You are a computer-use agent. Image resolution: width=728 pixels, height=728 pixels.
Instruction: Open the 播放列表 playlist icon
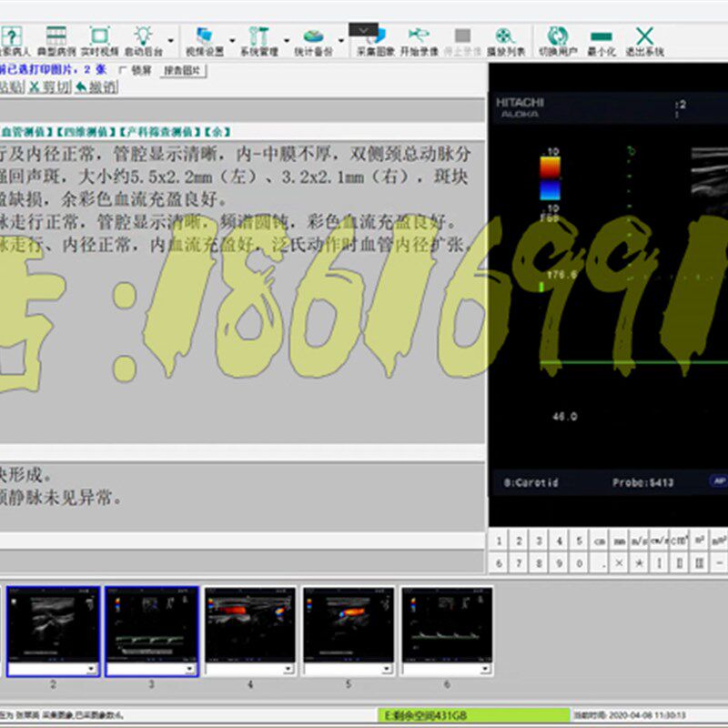point(506,40)
